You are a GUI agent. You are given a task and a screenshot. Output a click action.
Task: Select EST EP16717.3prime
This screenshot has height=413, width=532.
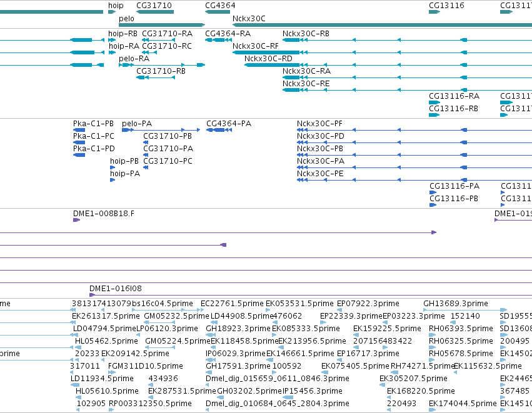[368, 354]
